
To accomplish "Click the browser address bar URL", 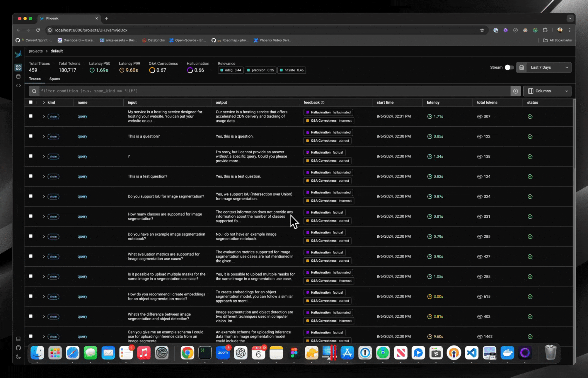I will [91, 30].
